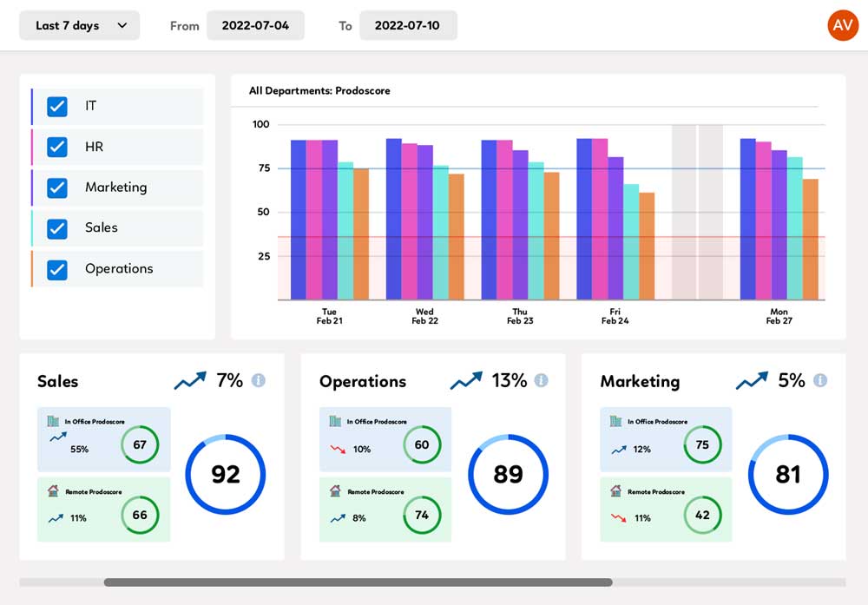
Task: Click the info icon on Operations card
Action: [x=542, y=380]
